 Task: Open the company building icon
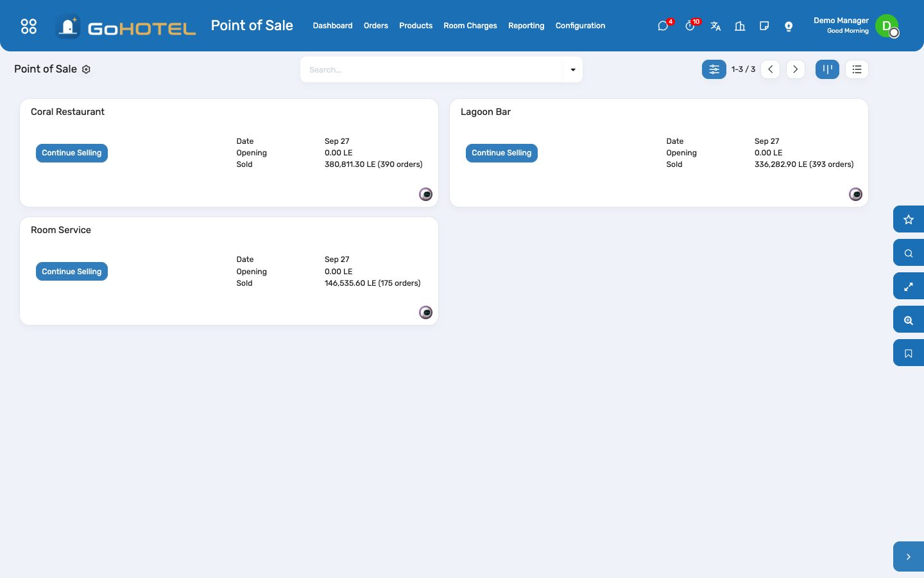740,26
